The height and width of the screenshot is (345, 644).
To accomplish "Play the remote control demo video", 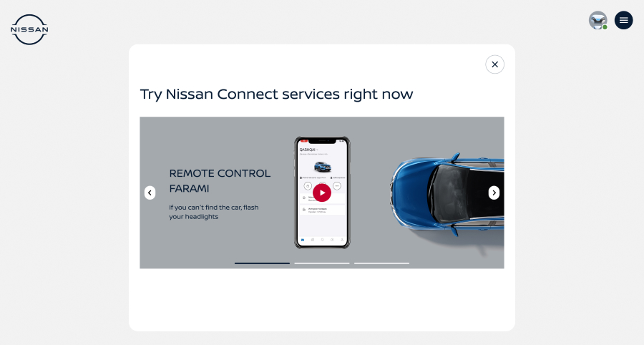I will pos(322,193).
